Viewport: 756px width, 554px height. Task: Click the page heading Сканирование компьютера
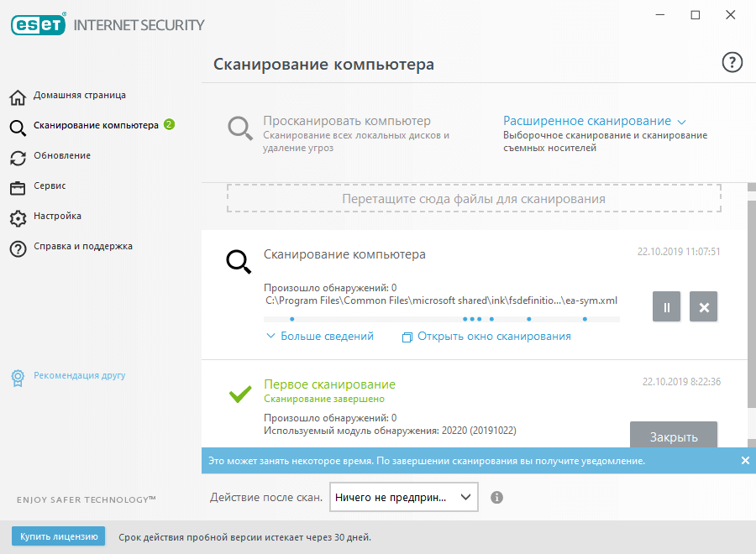click(x=323, y=64)
